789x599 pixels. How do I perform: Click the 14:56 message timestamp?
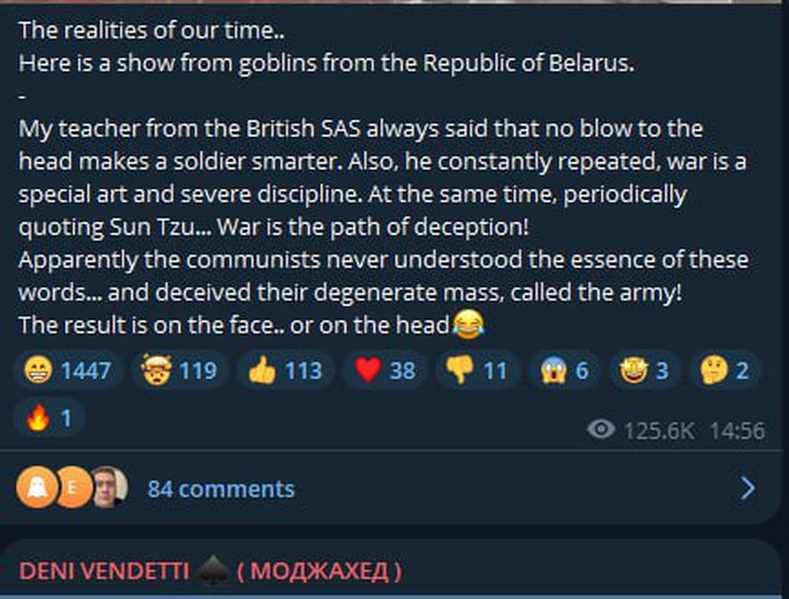pyautogui.click(x=737, y=430)
